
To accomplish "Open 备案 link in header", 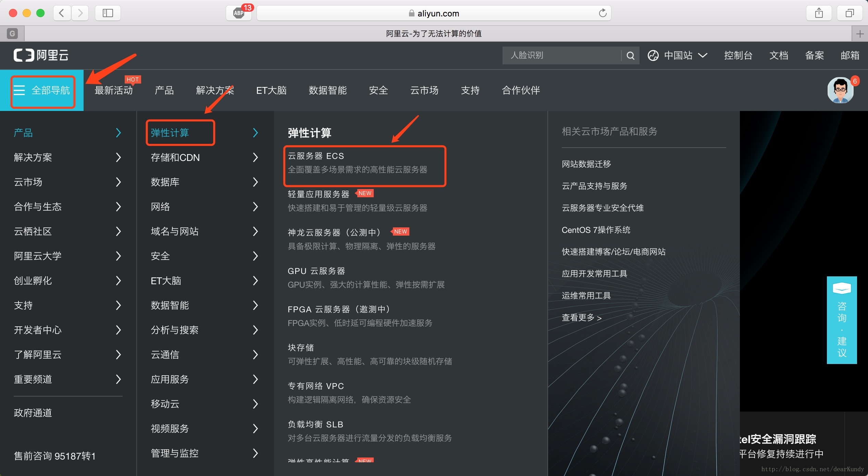I will pyautogui.click(x=814, y=55).
